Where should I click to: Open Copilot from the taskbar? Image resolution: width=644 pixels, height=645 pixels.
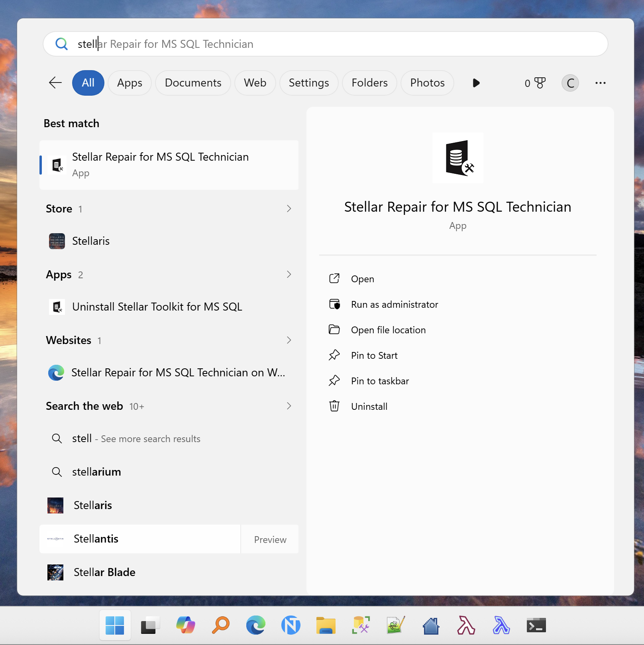point(185,625)
